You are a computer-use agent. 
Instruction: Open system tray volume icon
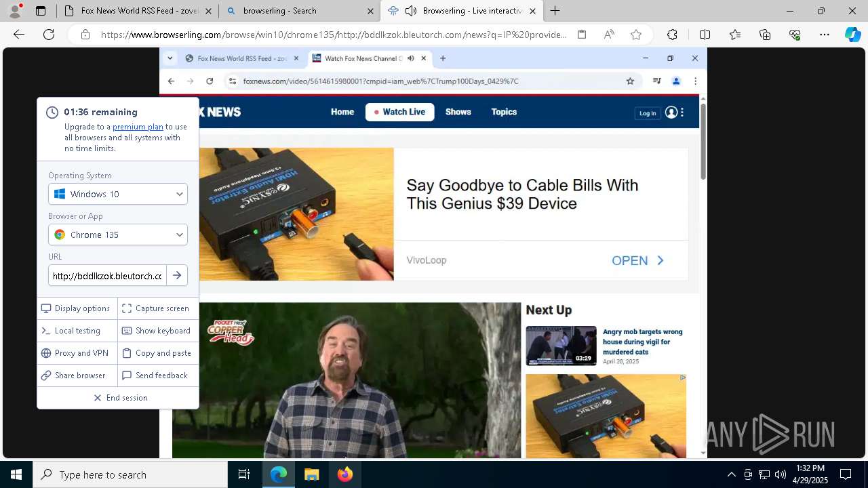[x=781, y=474]
